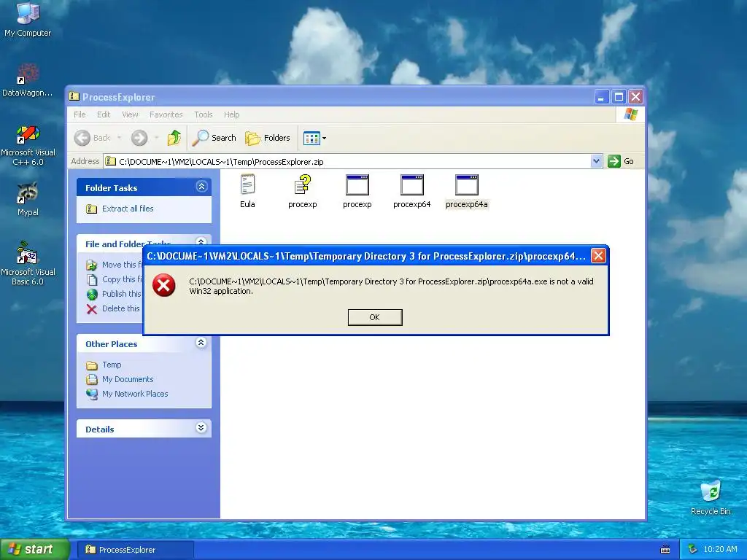Viewport: 747px width, 560px height.
Task: Click the Go button
Action: pos(622,161)
